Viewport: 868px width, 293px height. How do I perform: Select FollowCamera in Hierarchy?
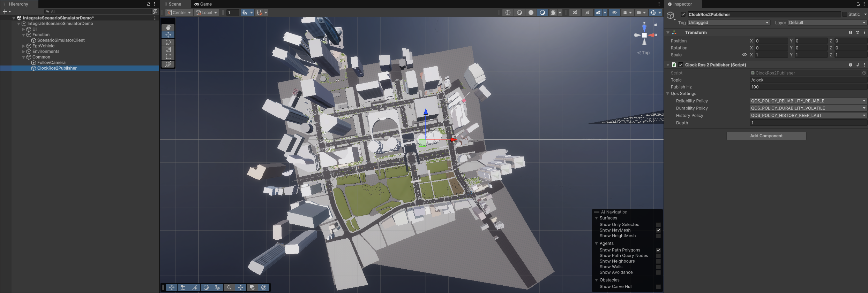(51, 63)
